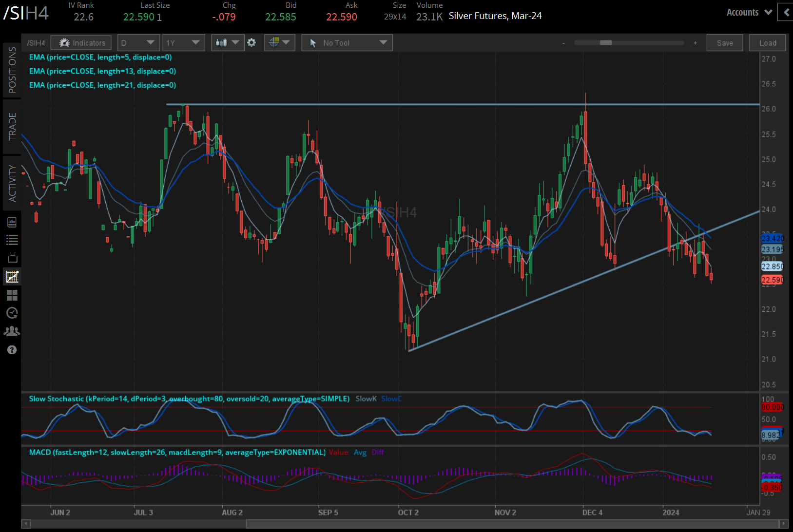Collapse the side panel with arrow button
This screenshot has width=793, height=532.
pyautogui.click(x=785, y=12)
